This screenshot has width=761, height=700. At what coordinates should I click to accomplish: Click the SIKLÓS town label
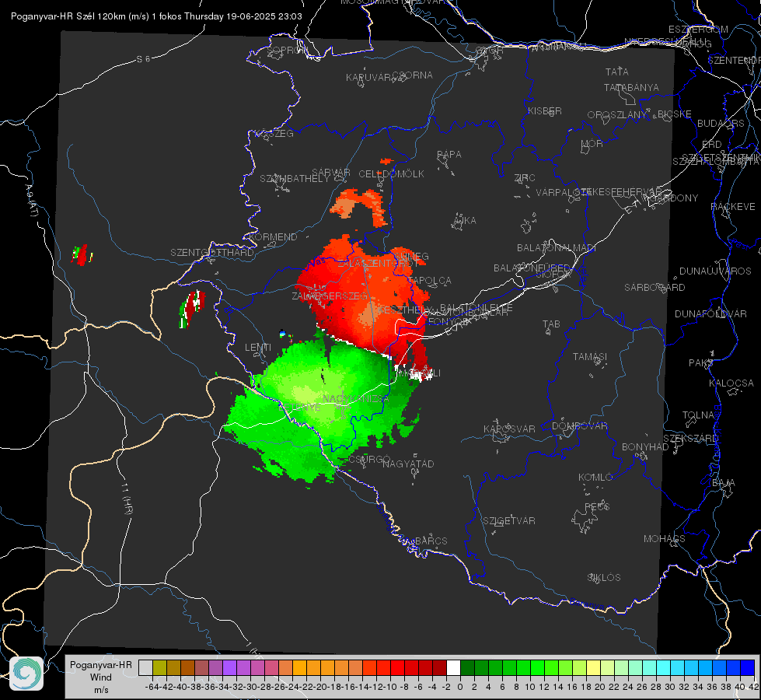(604, 578)
